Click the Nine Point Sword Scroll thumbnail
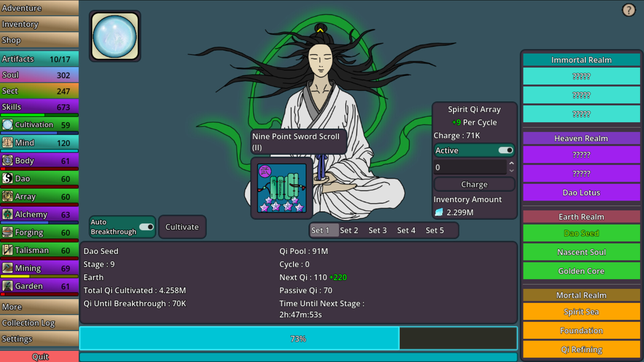The image size is (644, 362). [282, 188]
